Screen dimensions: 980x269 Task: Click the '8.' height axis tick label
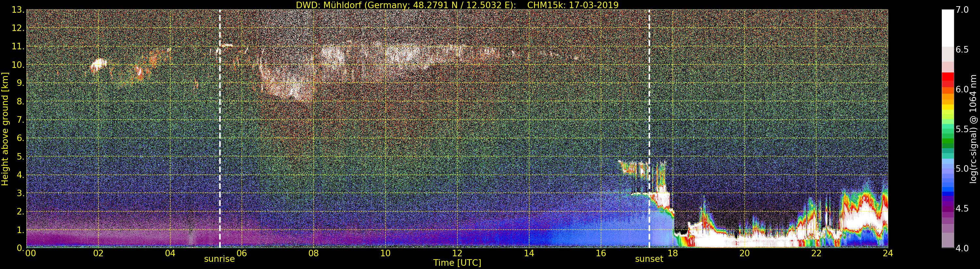point(21,102)
